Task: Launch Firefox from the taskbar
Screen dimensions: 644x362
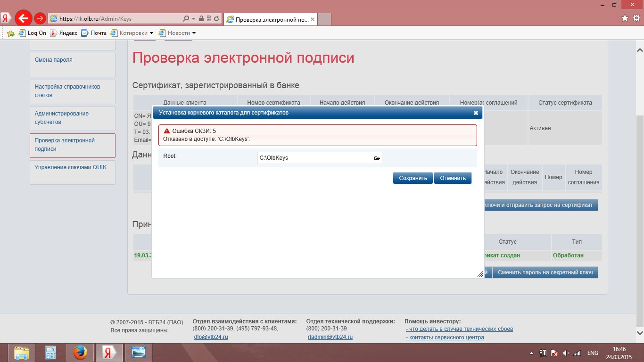Action: point(80,352)
